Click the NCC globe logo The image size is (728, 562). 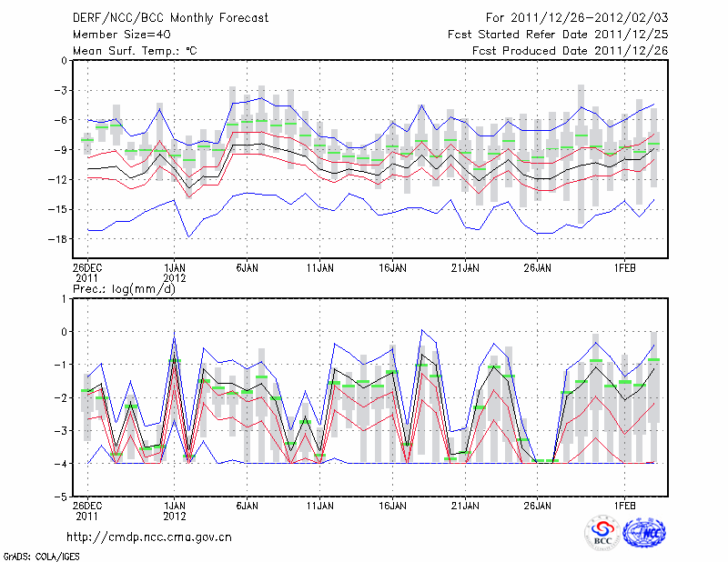(644, 533)
